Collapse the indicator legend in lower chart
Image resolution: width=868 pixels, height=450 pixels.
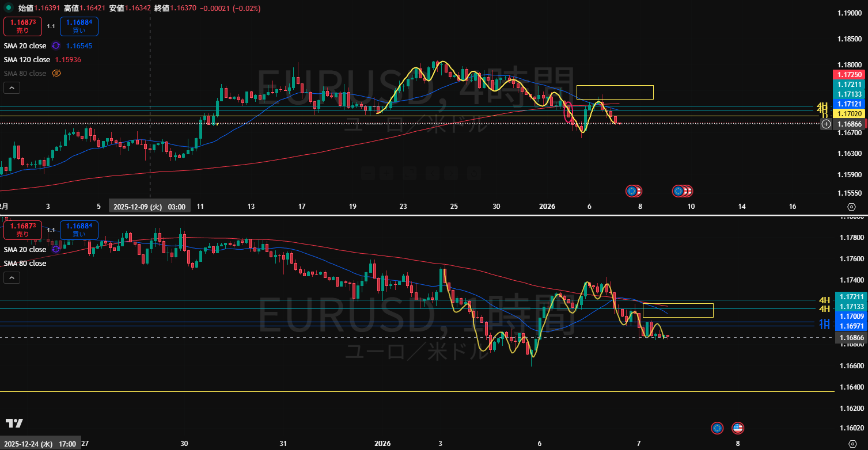(x=12, y=278)
